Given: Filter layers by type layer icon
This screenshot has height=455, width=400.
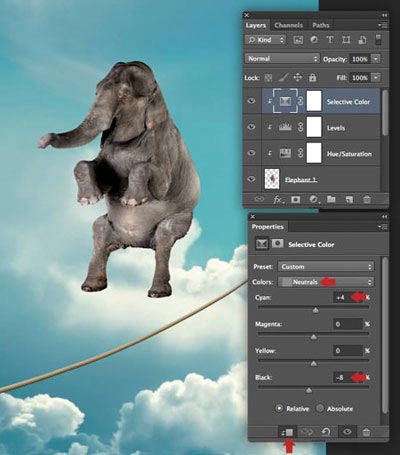Looking at the screenshot, I should tap(330, 40).
